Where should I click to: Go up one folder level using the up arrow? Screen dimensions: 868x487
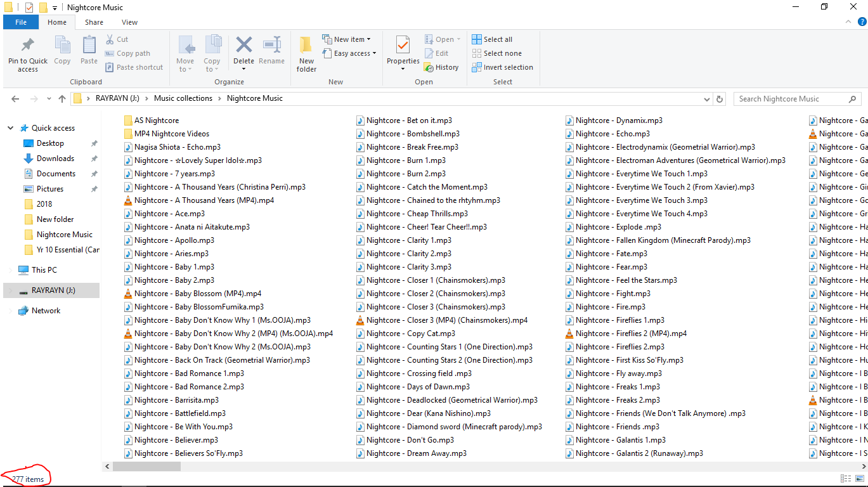(x=62, y=99)
